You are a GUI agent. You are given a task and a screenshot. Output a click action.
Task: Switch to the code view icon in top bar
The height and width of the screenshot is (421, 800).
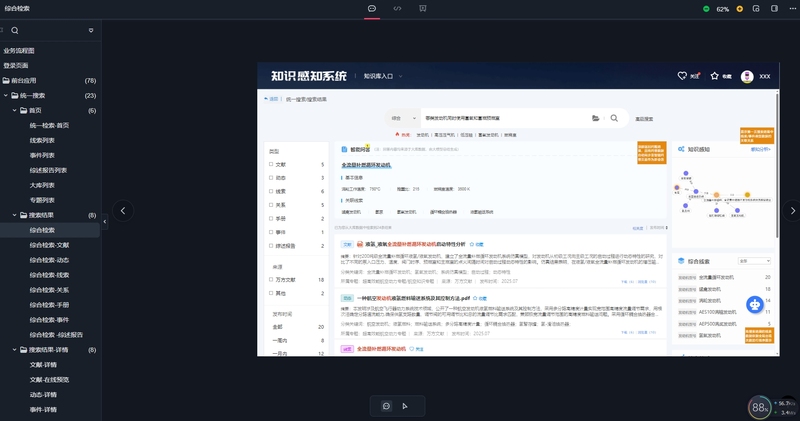click(397, 9)
